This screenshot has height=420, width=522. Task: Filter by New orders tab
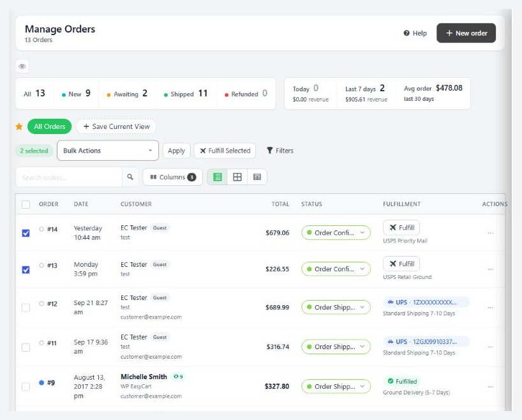pos(76,93)
